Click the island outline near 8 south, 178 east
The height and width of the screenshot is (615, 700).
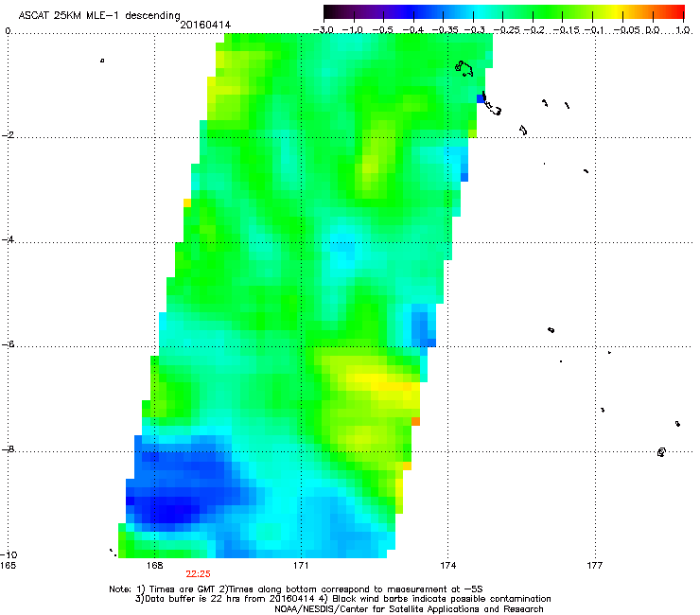click(x=661, y=452)
